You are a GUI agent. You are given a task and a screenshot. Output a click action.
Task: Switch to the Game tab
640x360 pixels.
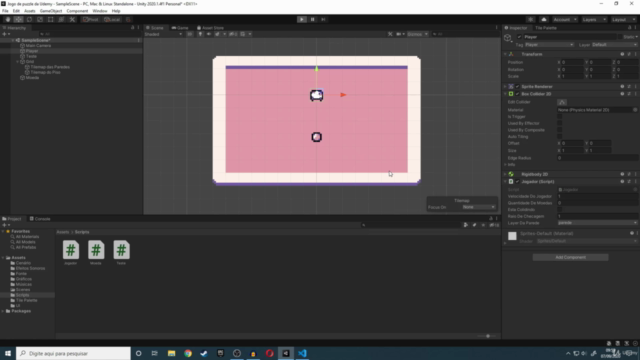180,28
